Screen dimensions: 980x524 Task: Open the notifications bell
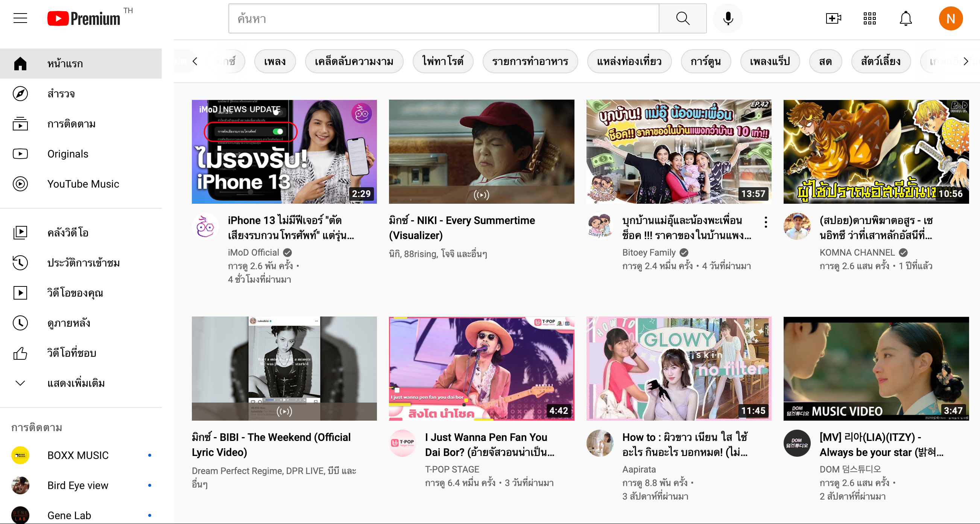click(x=906, y=18)
